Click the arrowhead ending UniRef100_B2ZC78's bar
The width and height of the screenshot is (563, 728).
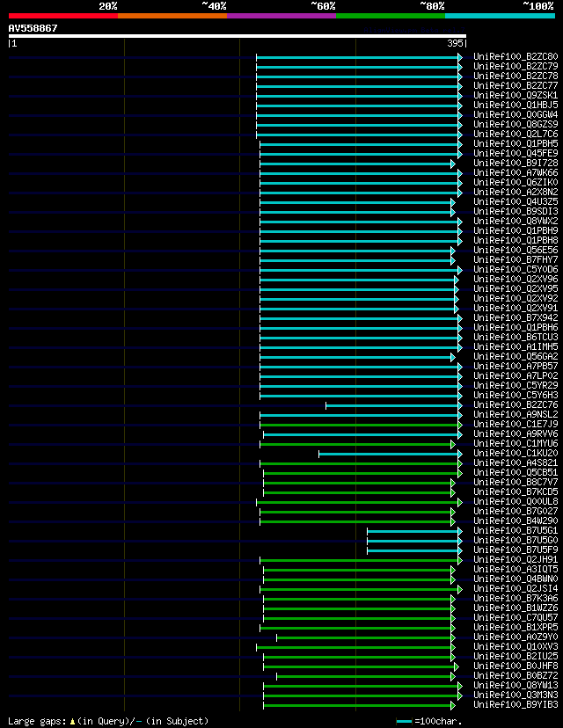tap(460, 76)
